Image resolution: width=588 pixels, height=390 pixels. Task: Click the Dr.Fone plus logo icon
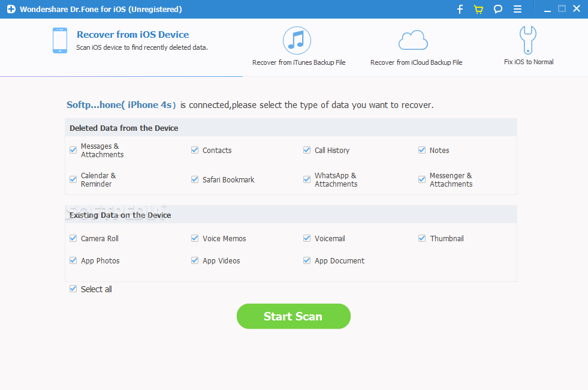[x=11, y=9]
